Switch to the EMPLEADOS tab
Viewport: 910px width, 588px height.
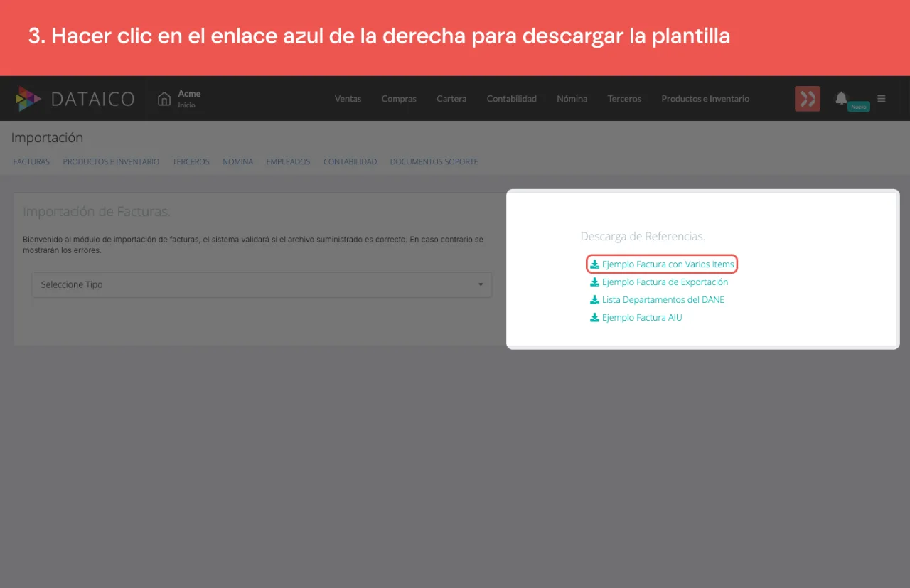(x=288, y=162)
